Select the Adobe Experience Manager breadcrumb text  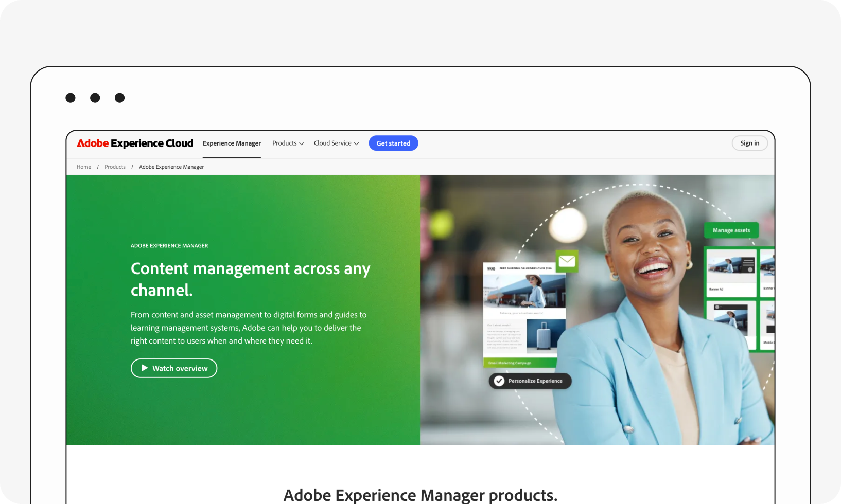coord(171,167)
